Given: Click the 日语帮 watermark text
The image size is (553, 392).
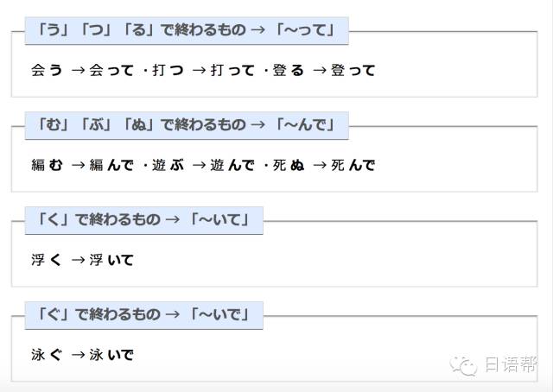Looking at the screenshot, I should 511,364.
